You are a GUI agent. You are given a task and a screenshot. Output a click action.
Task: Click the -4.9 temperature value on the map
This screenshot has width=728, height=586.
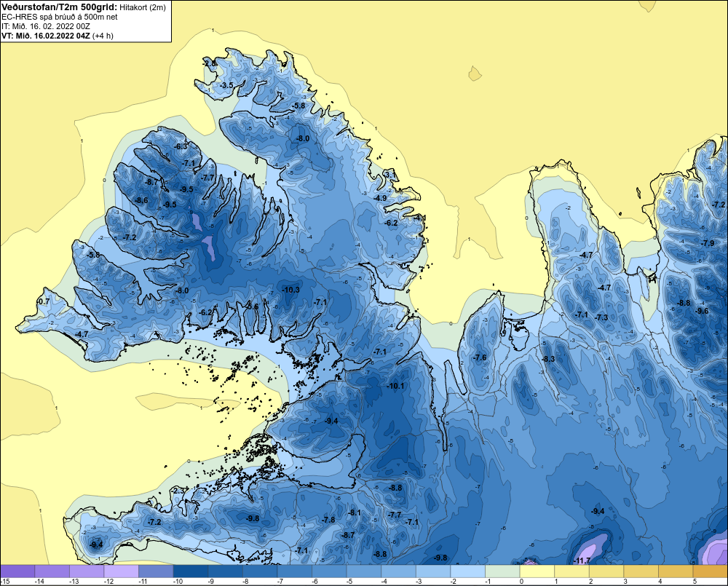point(380,198)
